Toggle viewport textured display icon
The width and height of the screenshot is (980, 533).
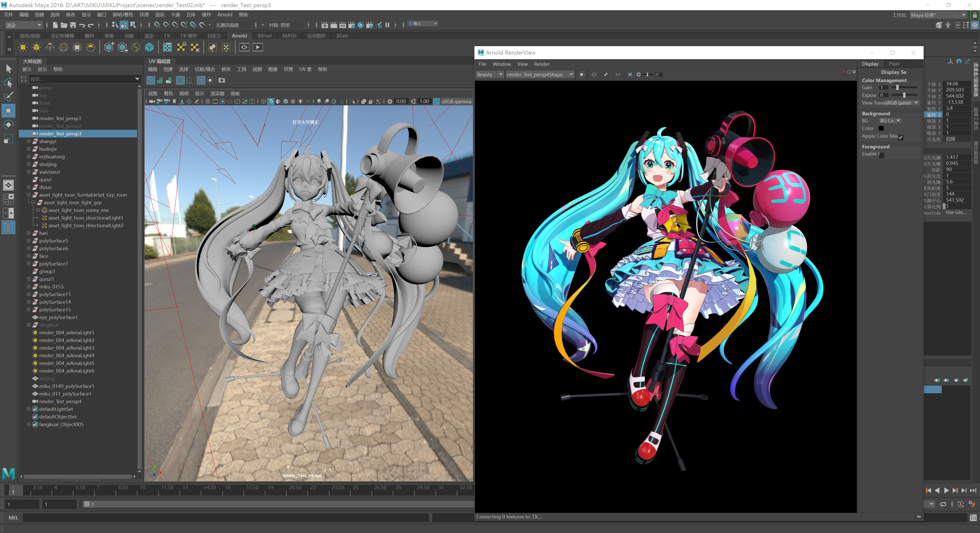(x=293, y=101)
